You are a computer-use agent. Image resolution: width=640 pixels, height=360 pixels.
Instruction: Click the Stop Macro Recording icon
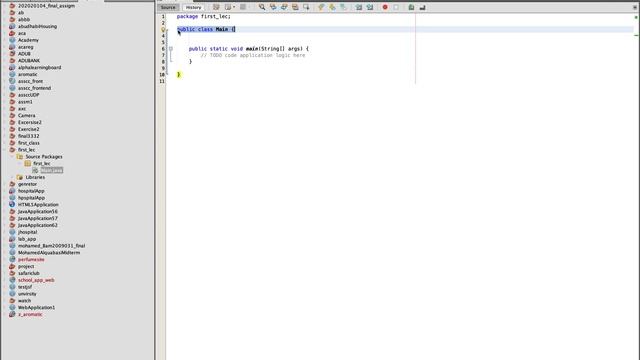tap(396, 7)
